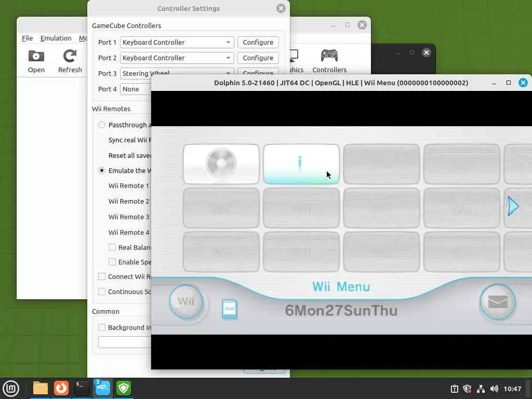Click the network tray icon
Viewport: 532px width, 399px height.
pos(481,389)
